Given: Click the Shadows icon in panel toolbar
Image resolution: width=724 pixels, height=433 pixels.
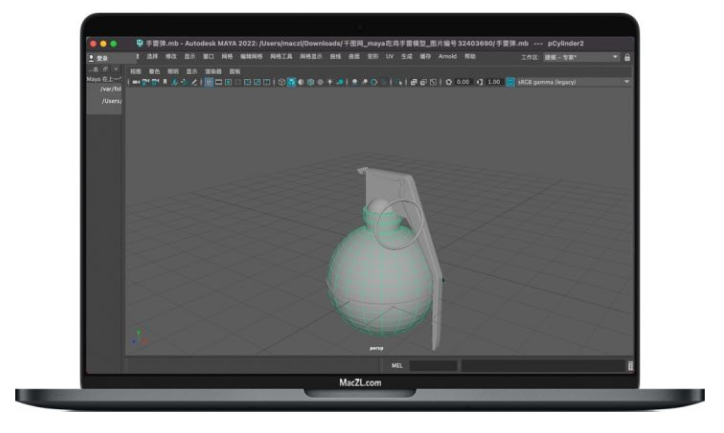Looking at the screenshot, I should [340, 82].
